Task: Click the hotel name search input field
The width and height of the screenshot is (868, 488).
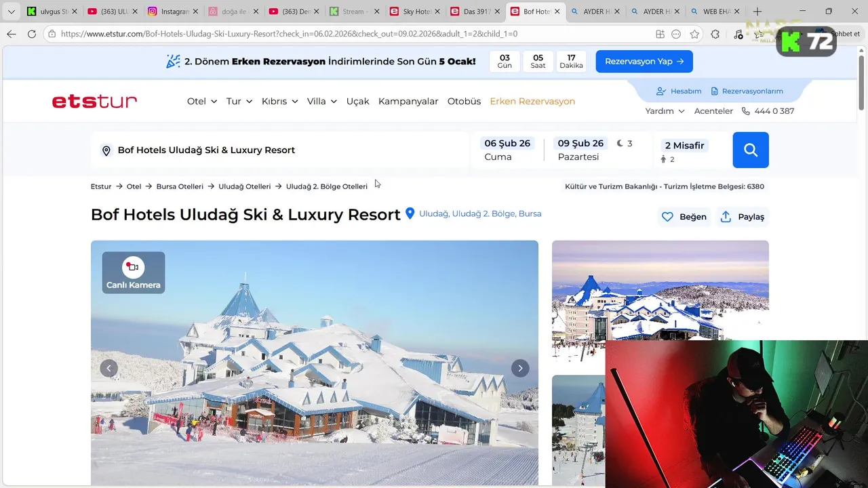Action: (280, 150)
